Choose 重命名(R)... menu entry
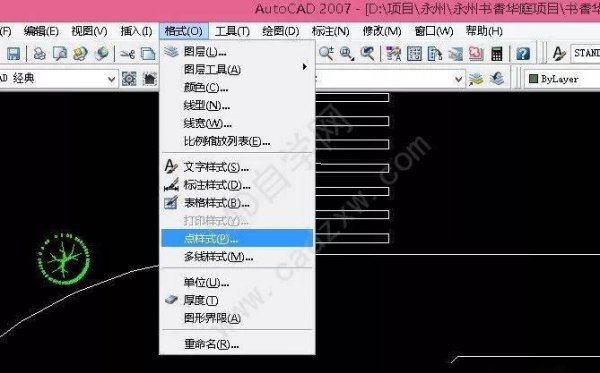This screenshot has height=373, width=600. click(x=237, y=344)
